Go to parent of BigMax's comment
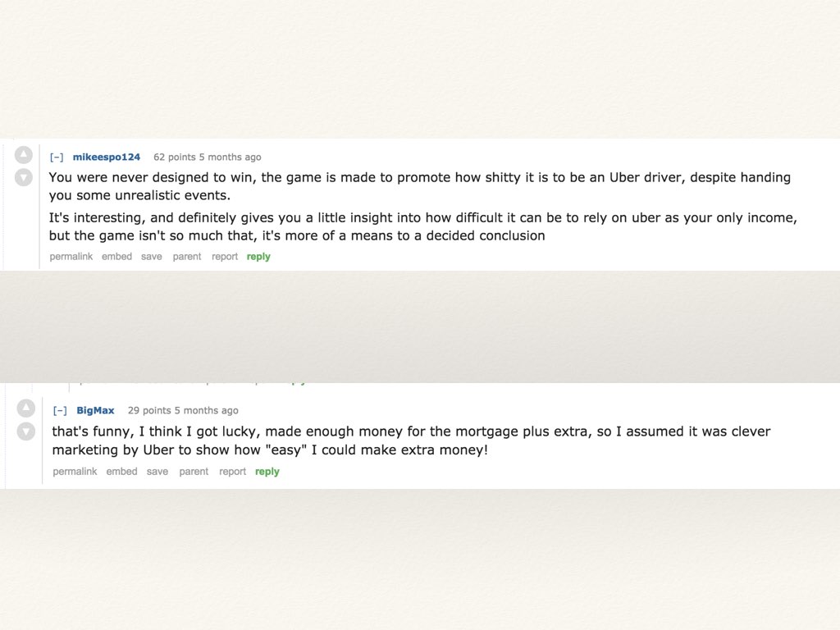The width and height of the screenshot is (840, 630). click(x=194, y=472)
